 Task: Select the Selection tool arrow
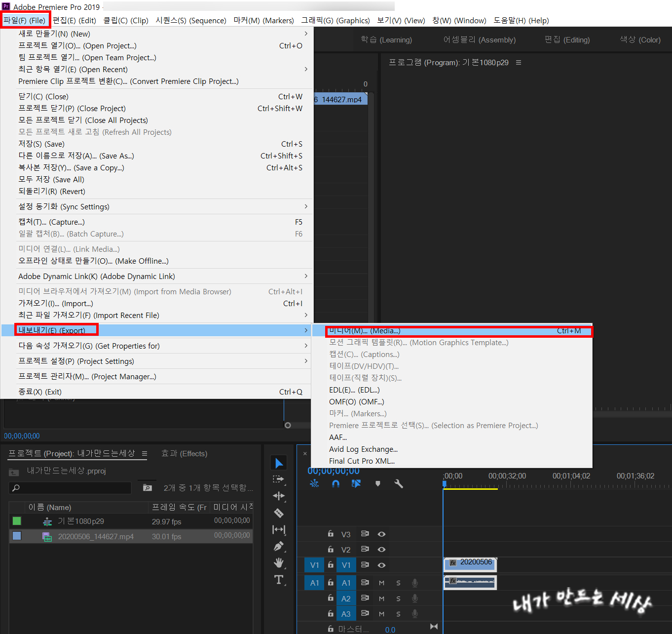pyautogui.click(x=279, y=463)
